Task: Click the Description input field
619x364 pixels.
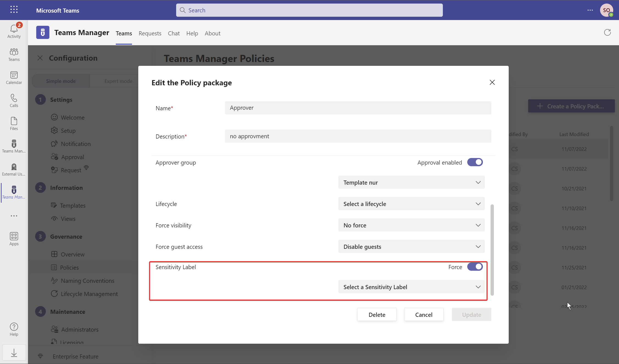Action: coord(358,136)
